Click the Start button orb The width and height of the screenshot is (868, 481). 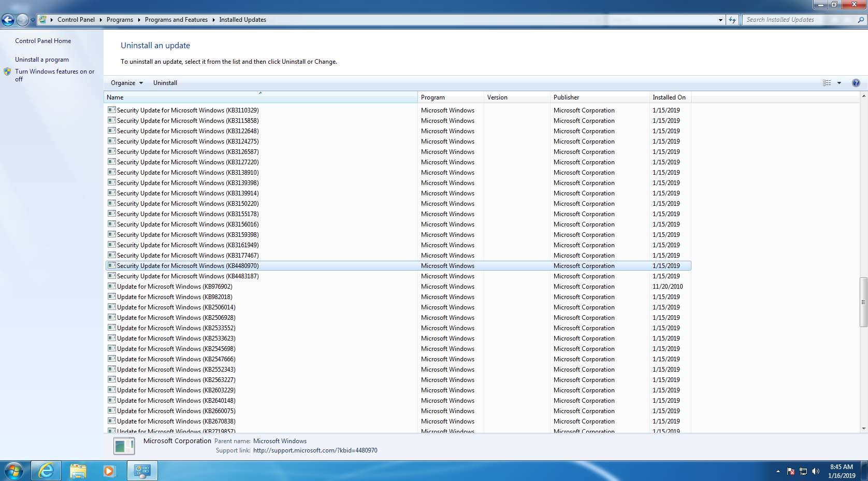14,471
